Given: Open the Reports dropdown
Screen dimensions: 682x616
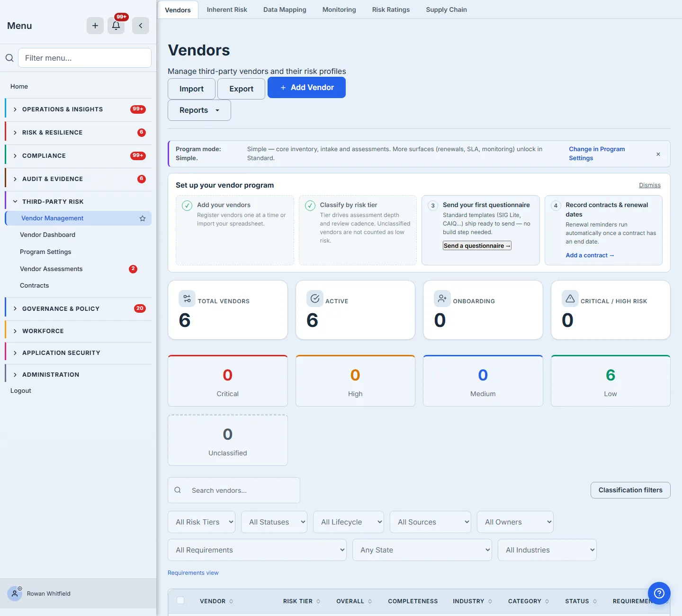Looking at the screenshot, I should tap(199, 110).
